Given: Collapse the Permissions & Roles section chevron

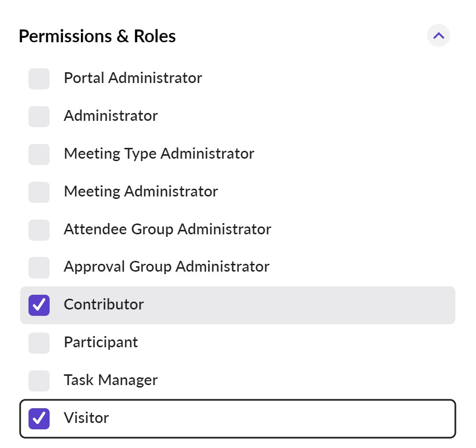Looking at the screenshot, I should click(x=438, y=36).
